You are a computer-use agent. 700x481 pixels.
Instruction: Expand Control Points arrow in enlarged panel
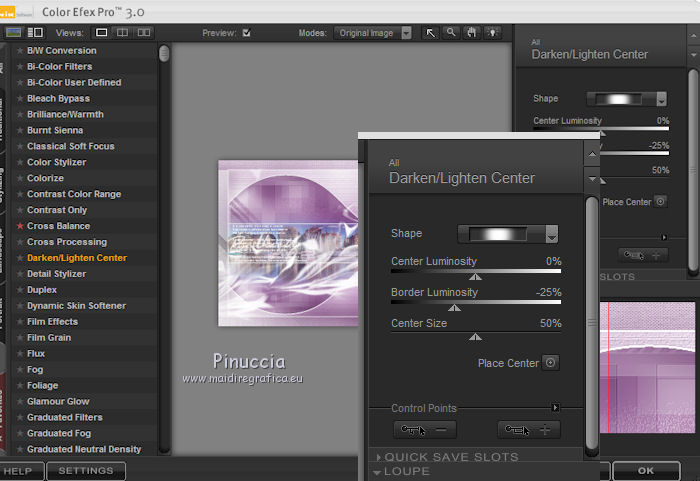[555, 407]
